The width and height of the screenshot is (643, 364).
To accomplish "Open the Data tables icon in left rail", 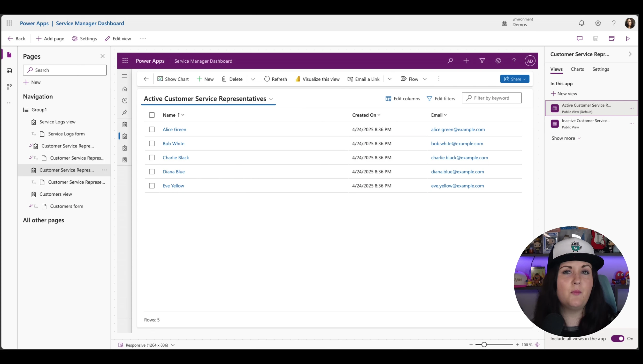I will (9, 71).
